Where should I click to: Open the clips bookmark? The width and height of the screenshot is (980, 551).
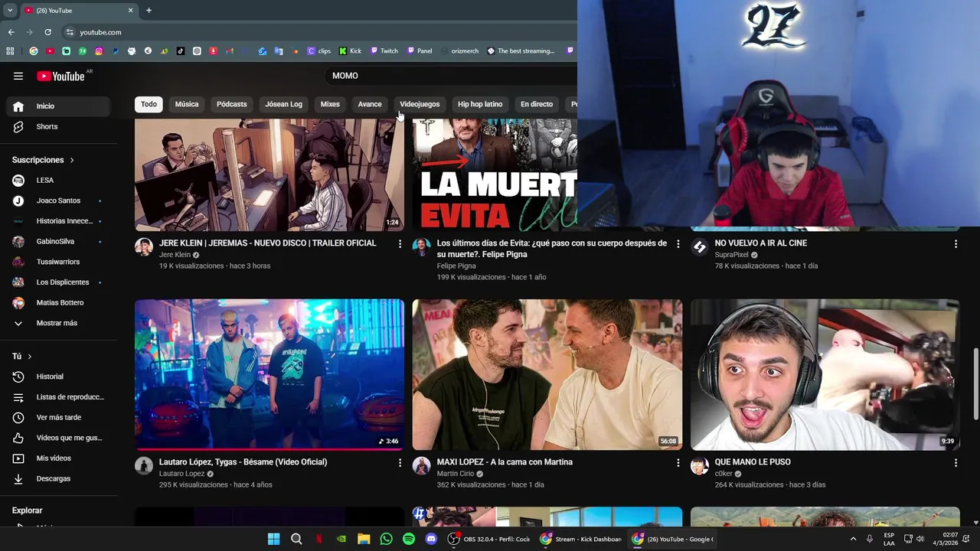point(319,51)
